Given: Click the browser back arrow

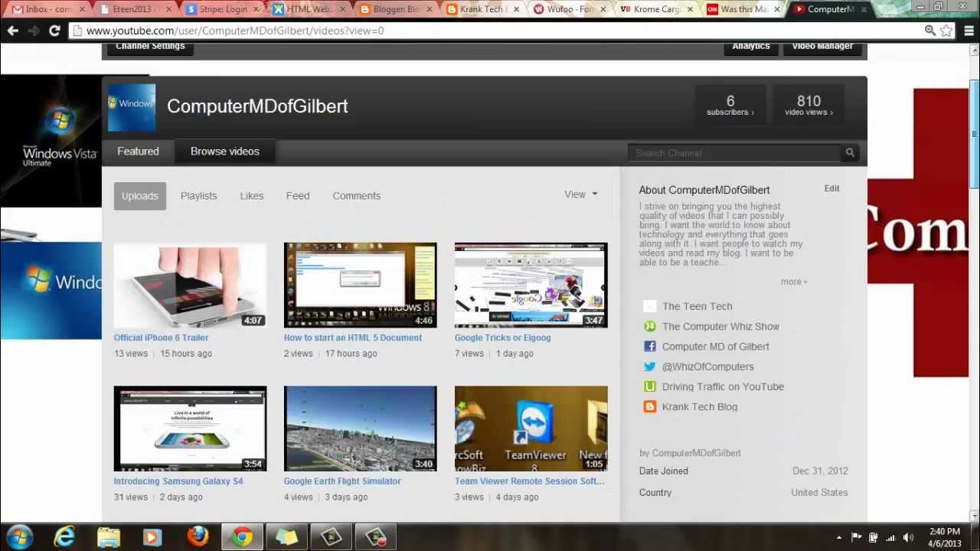Looking at the screenshot, I should (12, 31).
